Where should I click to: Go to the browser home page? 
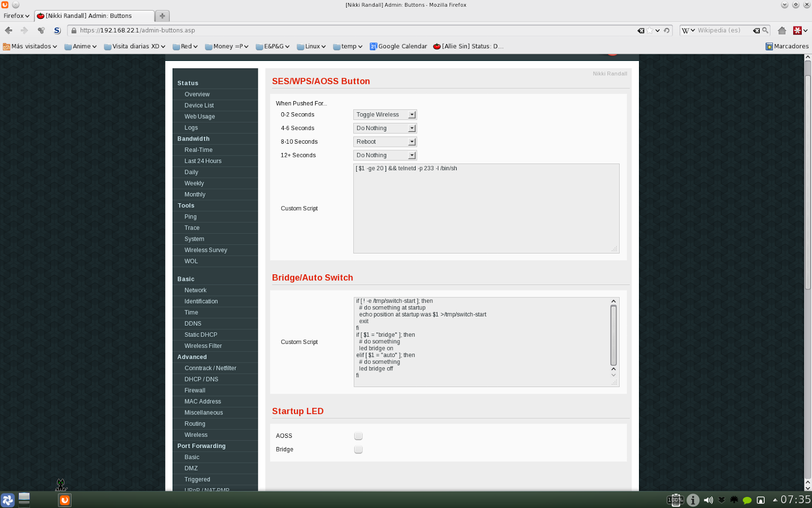point(782,30)
